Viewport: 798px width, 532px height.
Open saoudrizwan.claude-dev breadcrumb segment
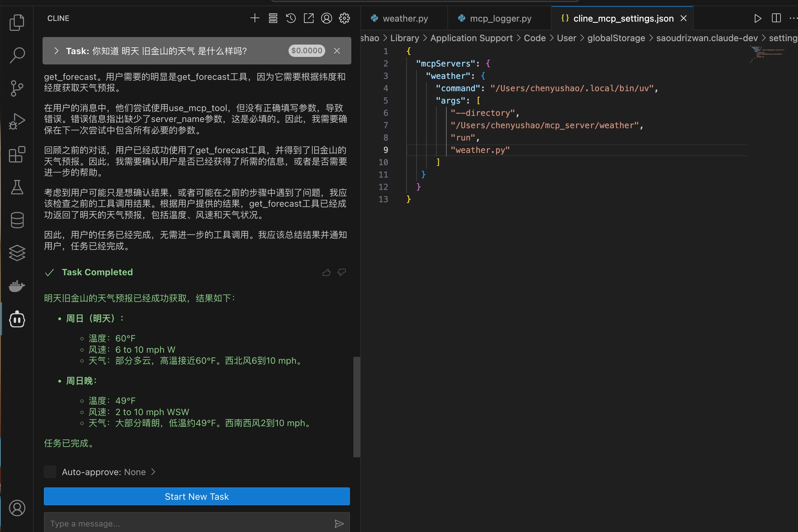[707, 38]
